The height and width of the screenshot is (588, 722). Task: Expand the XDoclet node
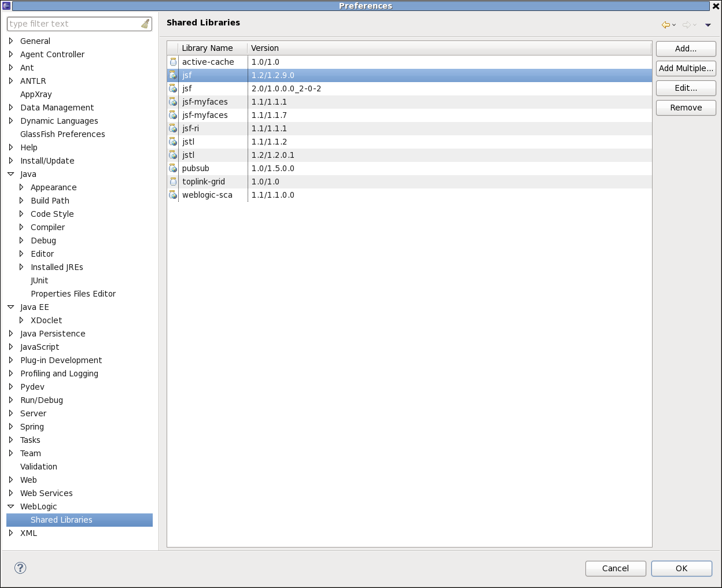pyautogui.click(x=21, y=320)
